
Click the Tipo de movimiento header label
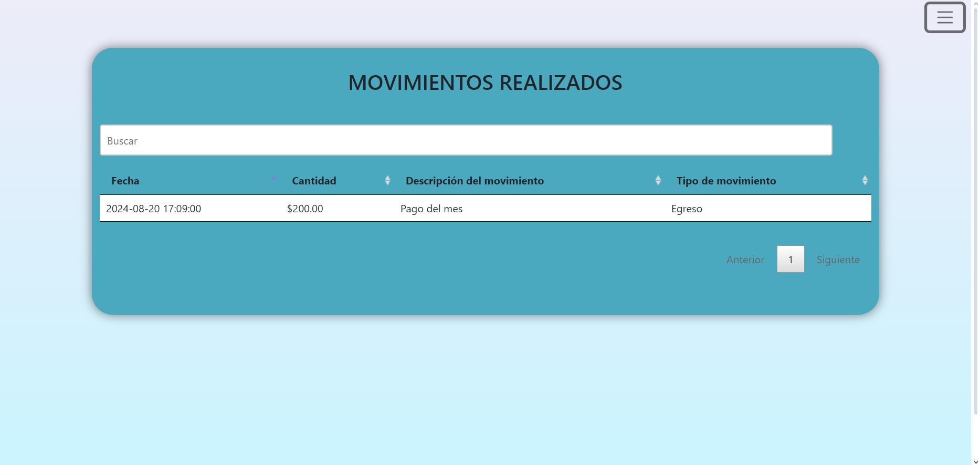click(x=726, y=181)
